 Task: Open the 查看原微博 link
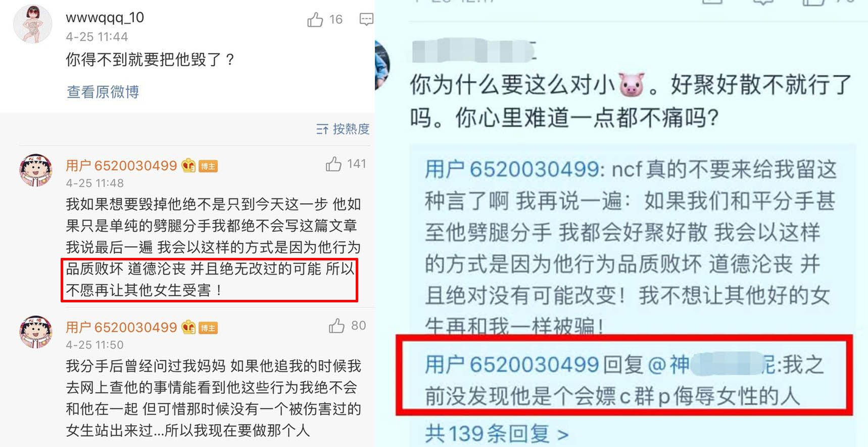pos(103,92)
